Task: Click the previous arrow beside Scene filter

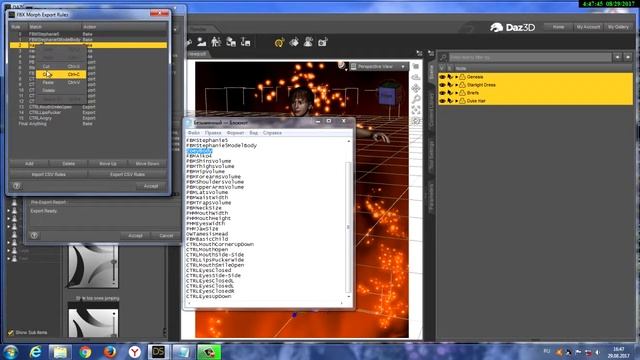Action: pyautogui.click(x=618, y=57)
